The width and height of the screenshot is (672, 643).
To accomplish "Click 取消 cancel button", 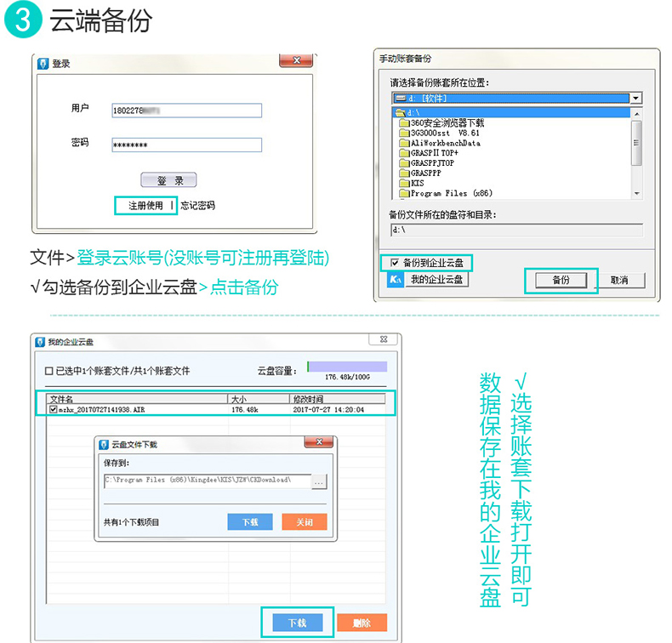I will point(619,280).
